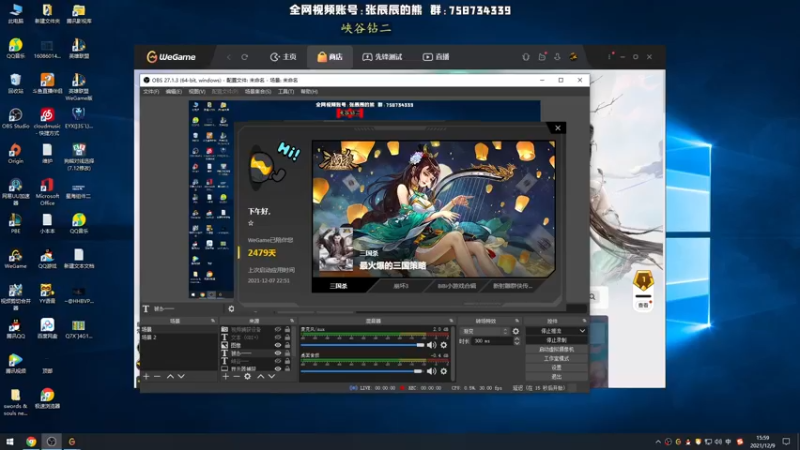Toggle lock on 图像 source
The width and height of the screenshot is (800, 450).
[x=287, y=345]
